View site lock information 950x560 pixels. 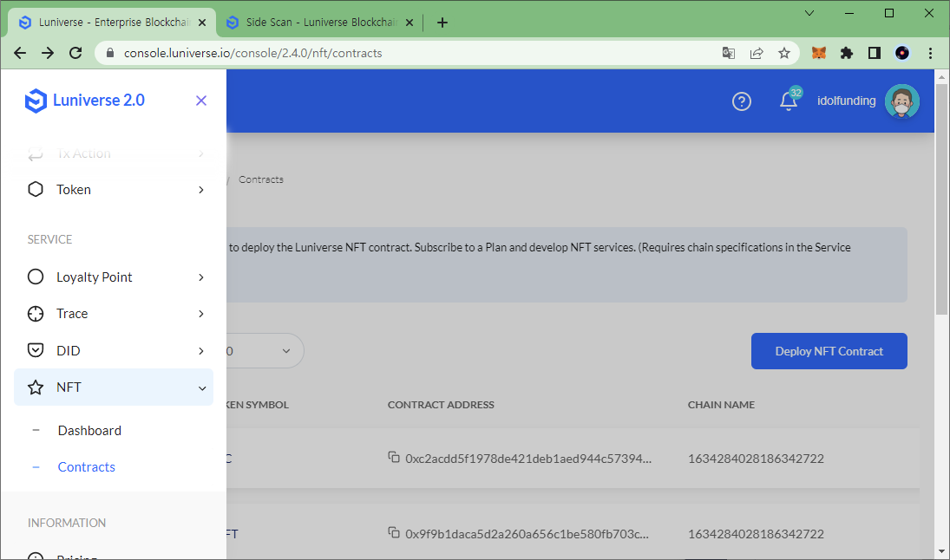[x=109, y=53]
